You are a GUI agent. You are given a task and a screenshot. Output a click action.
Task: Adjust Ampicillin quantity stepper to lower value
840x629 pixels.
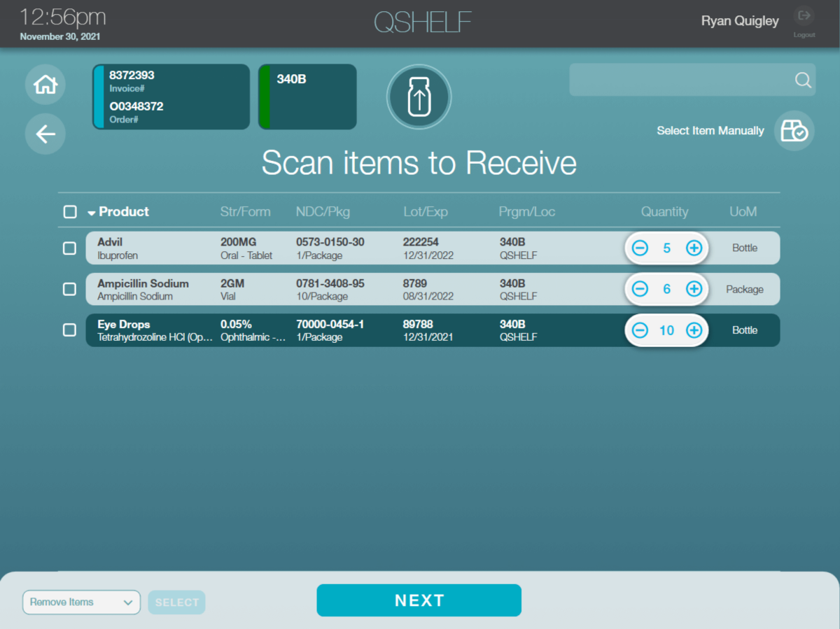click(640, 289)
